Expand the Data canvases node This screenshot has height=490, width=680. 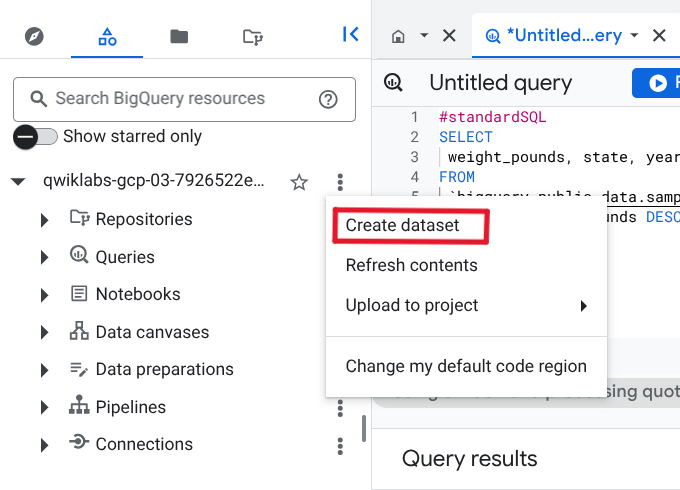(44, 333)
